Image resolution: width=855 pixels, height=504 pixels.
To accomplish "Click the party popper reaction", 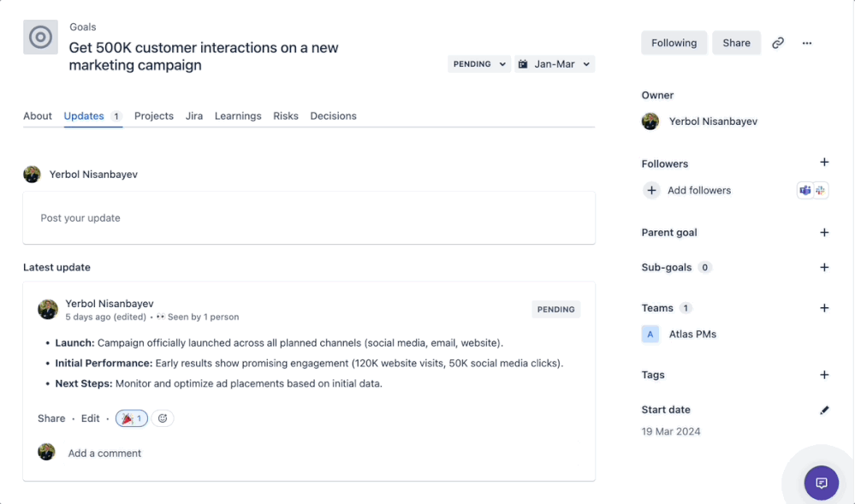I will pos(132,418).
